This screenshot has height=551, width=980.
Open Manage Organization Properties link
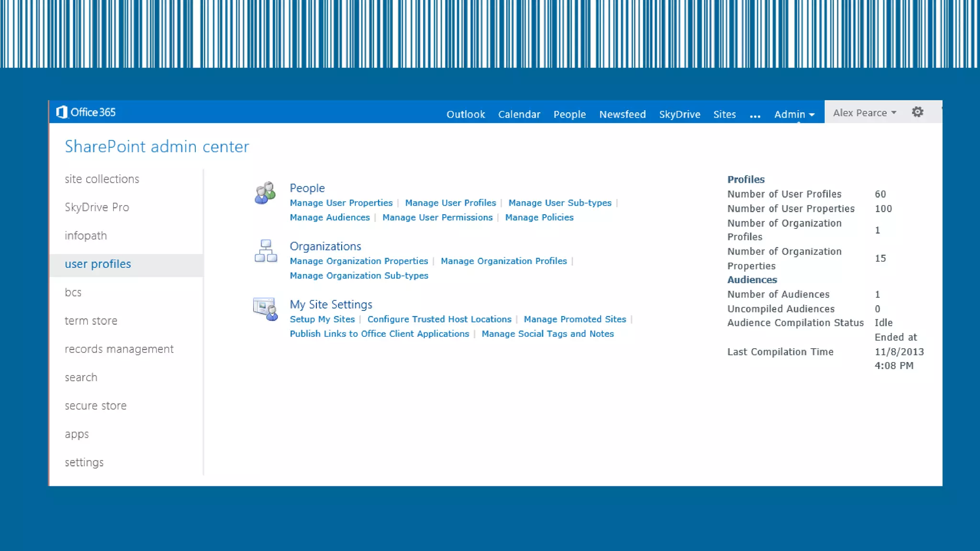[x=359, y=261]
